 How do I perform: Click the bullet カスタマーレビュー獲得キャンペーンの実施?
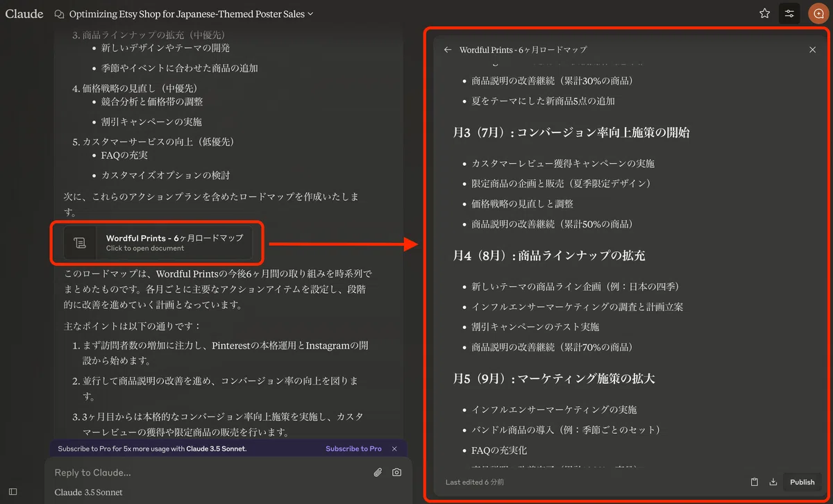point(563,163)
